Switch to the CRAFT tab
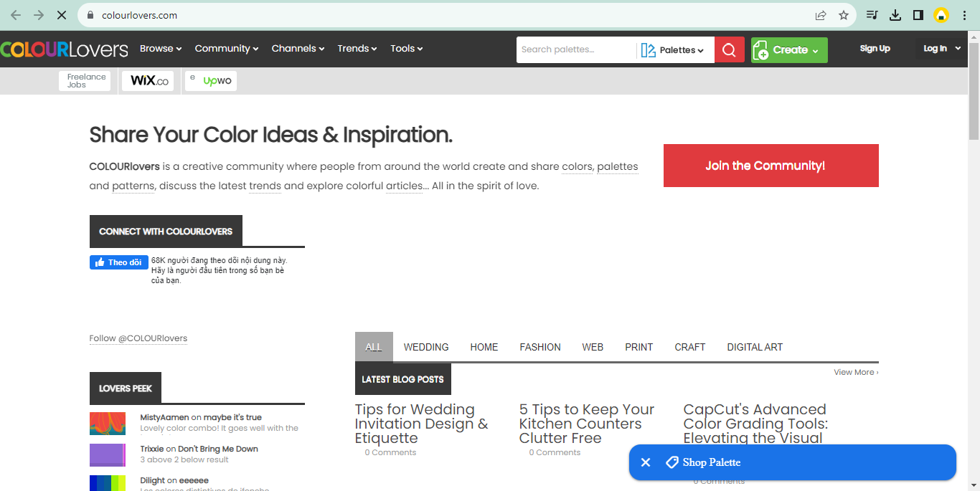 pos(690,347)
